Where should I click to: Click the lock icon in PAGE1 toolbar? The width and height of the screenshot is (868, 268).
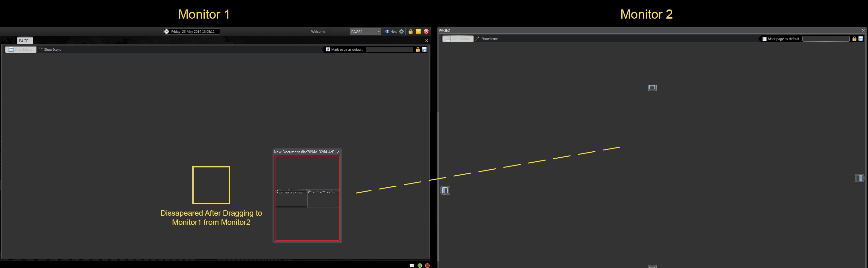[418, 50]
